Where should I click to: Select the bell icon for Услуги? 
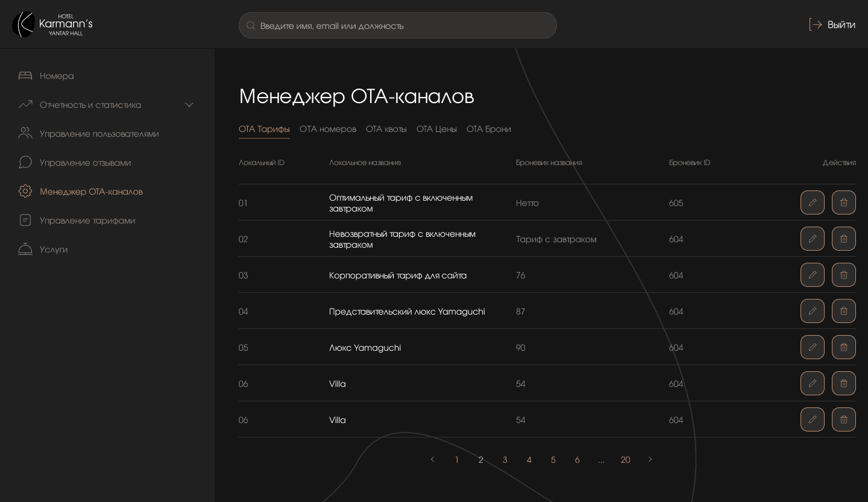point(25,249)
